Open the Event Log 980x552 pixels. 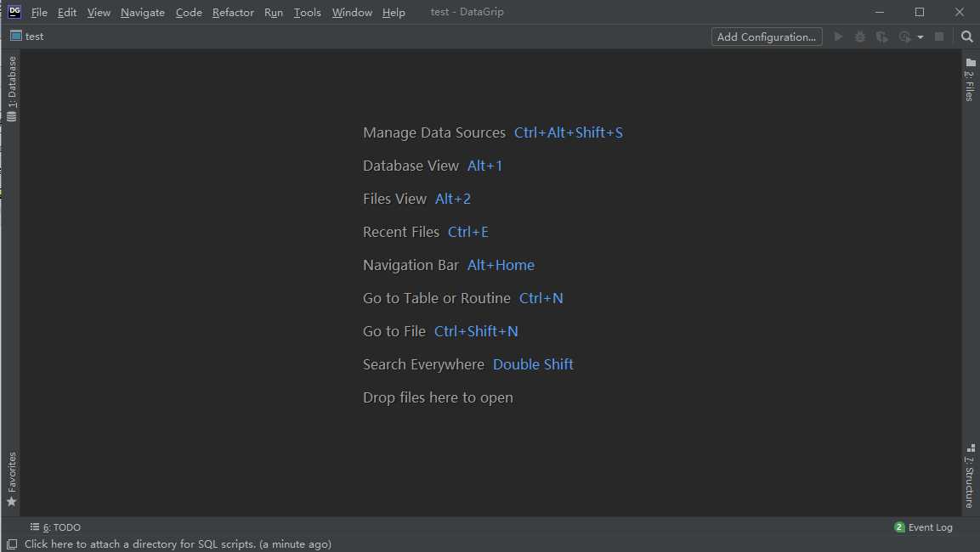coord(923,527)
